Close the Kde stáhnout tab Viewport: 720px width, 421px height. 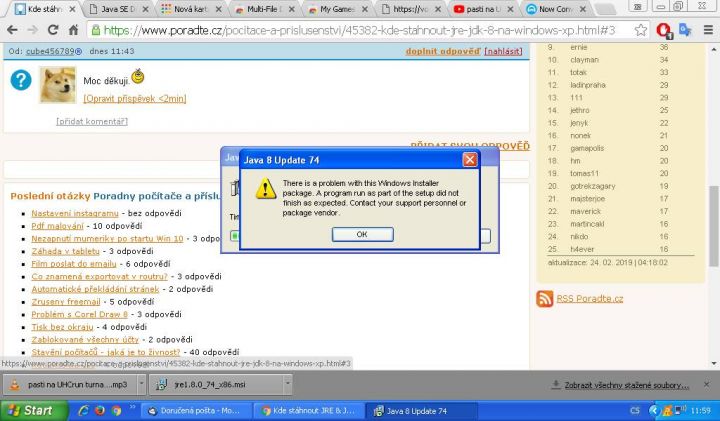(72, 9)
